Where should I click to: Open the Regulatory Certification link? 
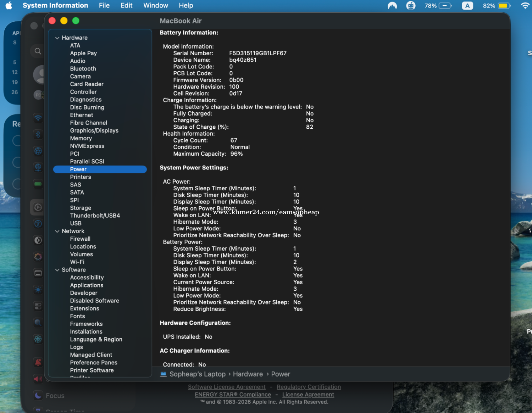309,387
